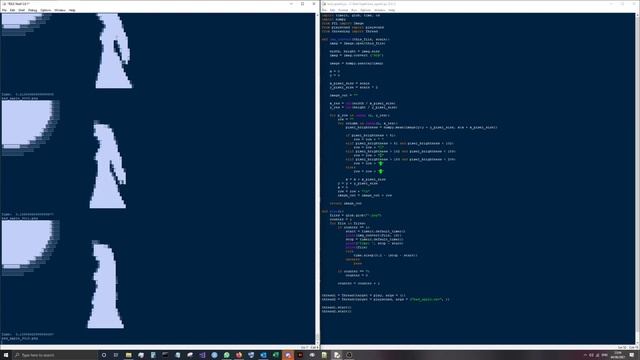Open Run menu in the editor window
The width and height of the screenshot is (640, 360).
354,10
